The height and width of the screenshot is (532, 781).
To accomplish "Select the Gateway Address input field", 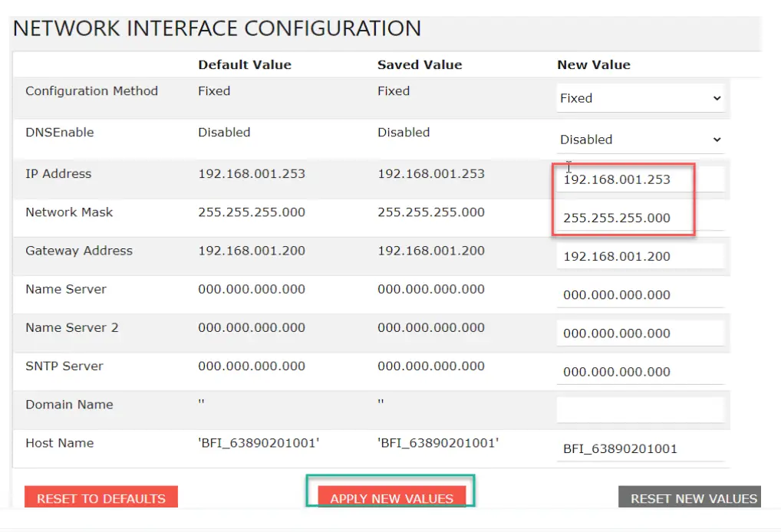I will pos(640,256).
